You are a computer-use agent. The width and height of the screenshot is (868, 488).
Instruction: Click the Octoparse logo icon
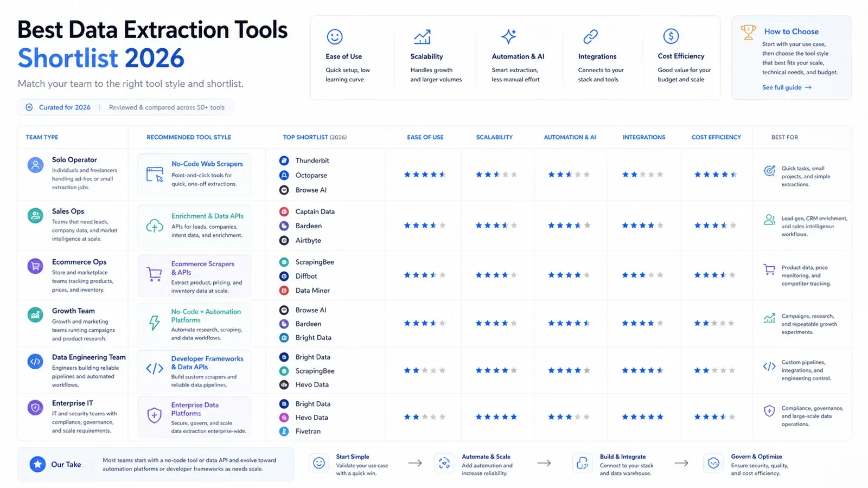tap(284, 175)
